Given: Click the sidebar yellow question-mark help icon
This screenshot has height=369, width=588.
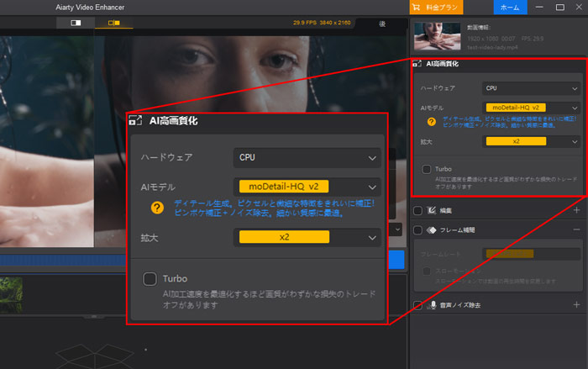Looking at the screenshot, I should tap(432, 122).
